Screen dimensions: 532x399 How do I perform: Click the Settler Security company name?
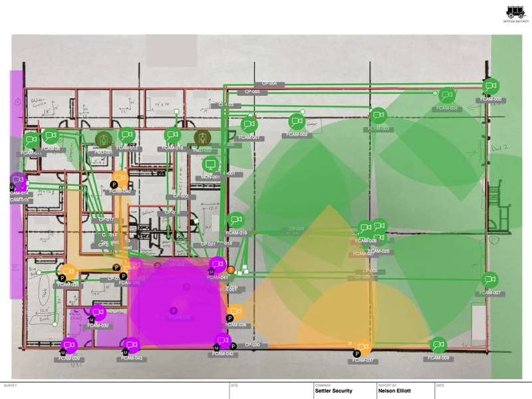tap(334, 391)
